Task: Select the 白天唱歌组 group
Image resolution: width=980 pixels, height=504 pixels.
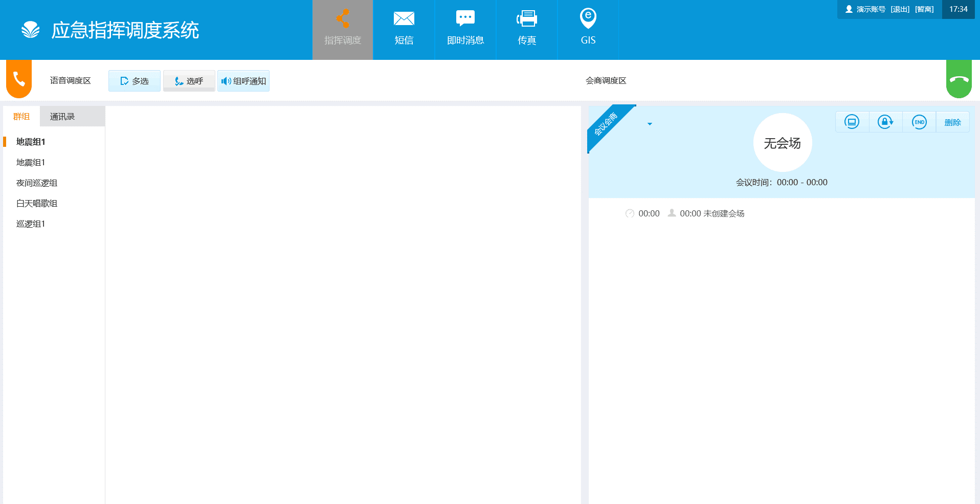Action: click(x=37, y=203)
